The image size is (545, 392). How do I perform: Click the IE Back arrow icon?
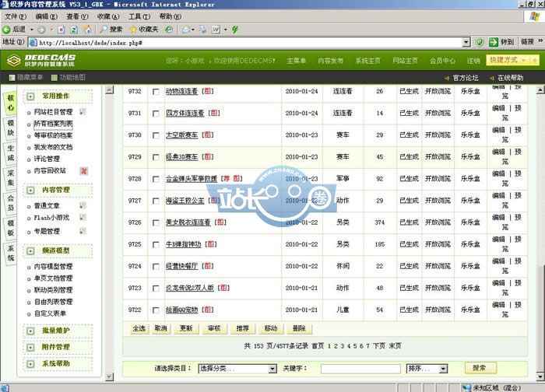click(6, 30)
